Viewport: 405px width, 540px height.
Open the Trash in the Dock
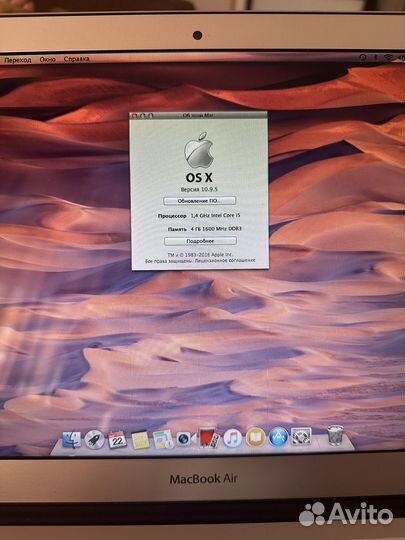pyautogui.click(x=335, y=435)
